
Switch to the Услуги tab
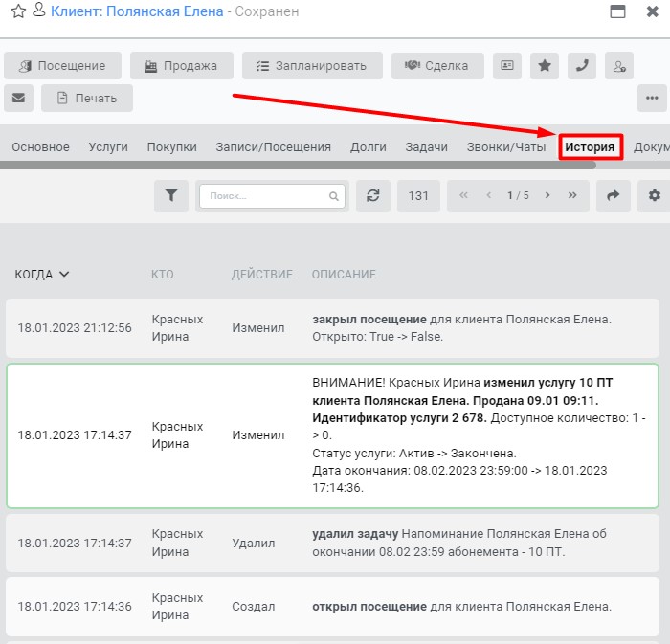click(x=108, y=147)
